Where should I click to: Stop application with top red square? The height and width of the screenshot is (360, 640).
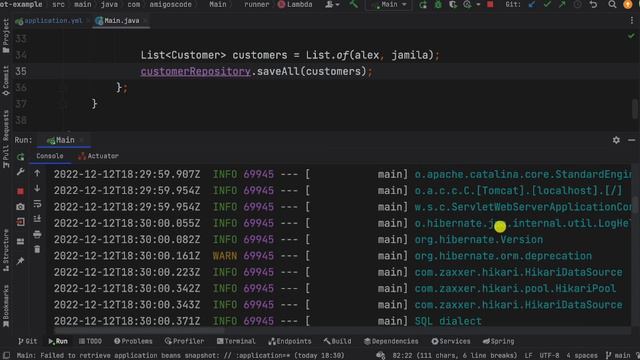pos(490,4)
